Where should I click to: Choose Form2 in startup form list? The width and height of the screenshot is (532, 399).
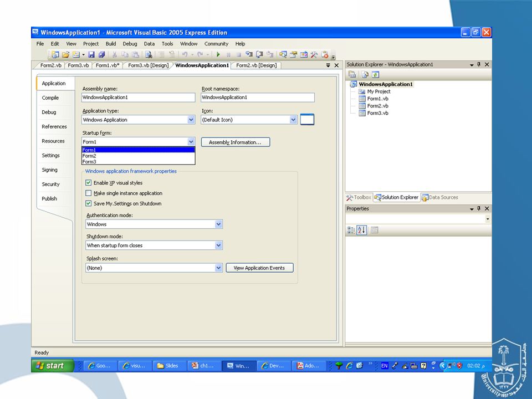[138, 156]
